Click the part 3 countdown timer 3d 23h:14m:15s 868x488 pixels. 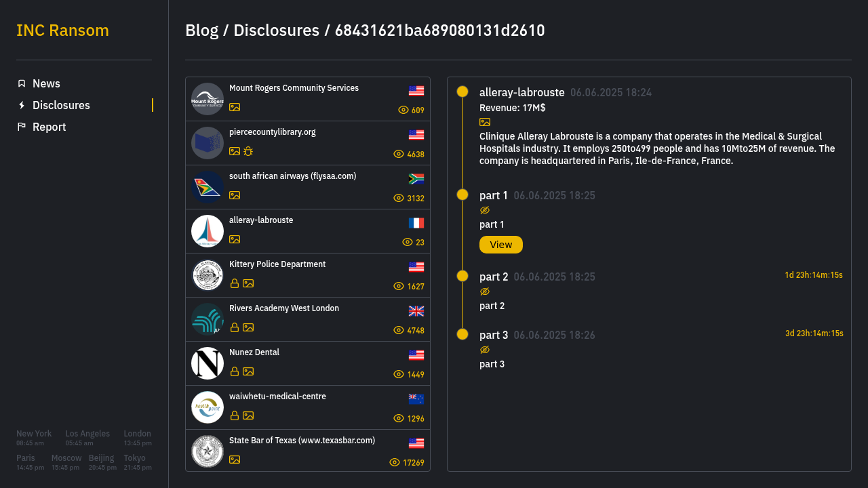[x=814, y=333]
